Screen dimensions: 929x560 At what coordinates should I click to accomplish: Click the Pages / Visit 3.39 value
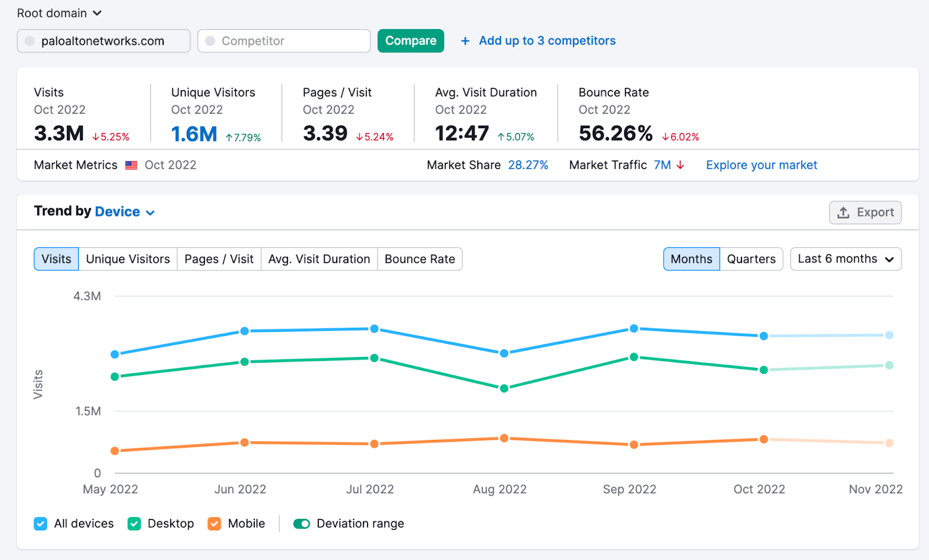click(x=325, y=134)
